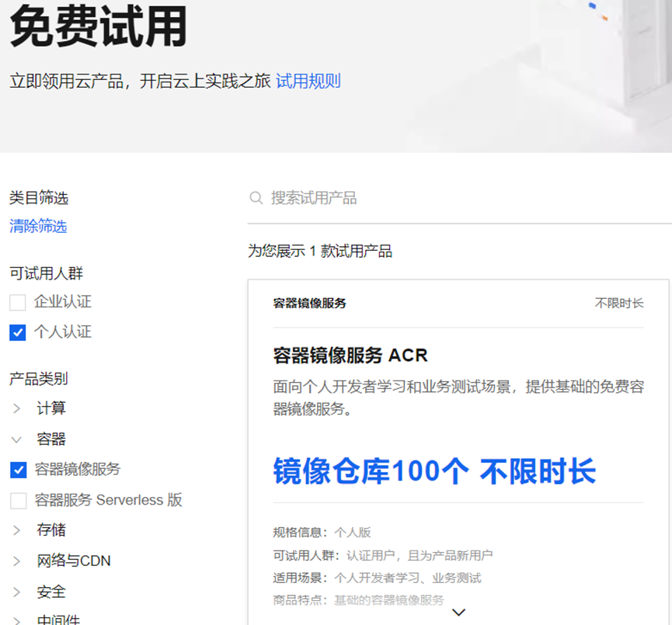Screen dimensions: 672x625
Task: Uncheck the 个人认证 checkbox
Action: click(x=18, y=332)
